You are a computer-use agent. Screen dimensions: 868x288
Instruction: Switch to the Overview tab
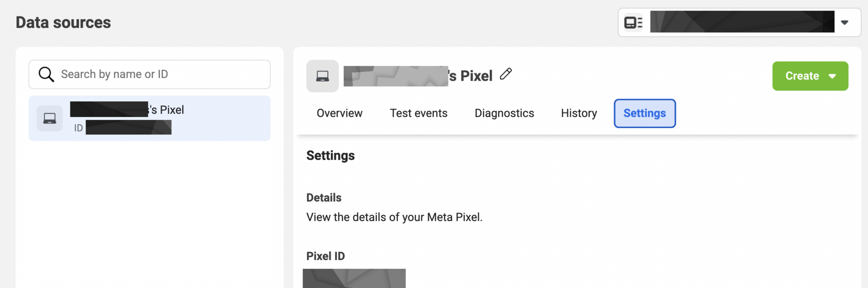pos(339,113)
